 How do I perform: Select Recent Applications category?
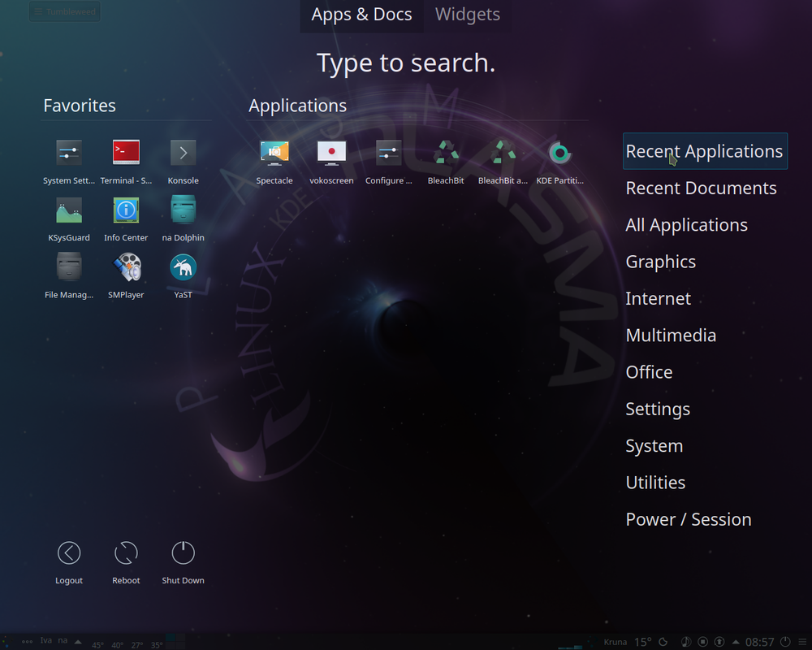[705, 151]
